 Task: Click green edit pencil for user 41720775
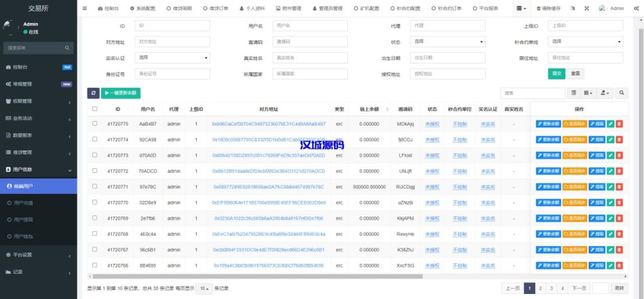point(611,124)
